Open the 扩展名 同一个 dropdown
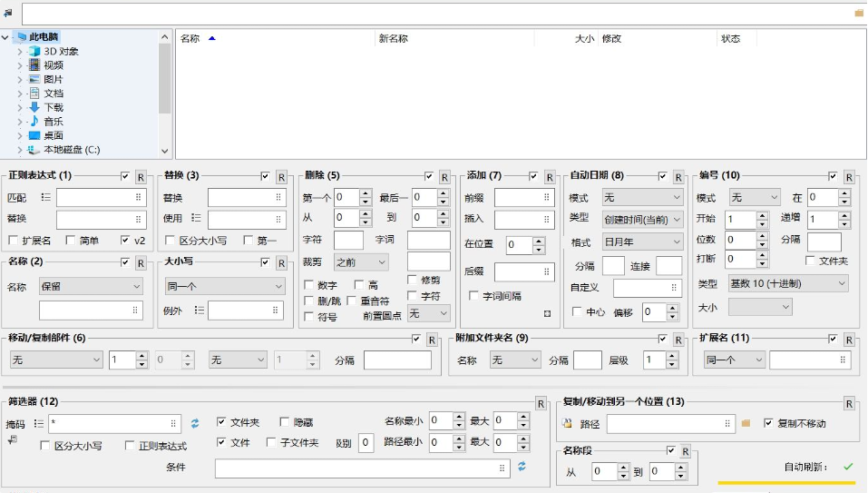The width and height of the screenshot is (868, 493). coord(734,360)
